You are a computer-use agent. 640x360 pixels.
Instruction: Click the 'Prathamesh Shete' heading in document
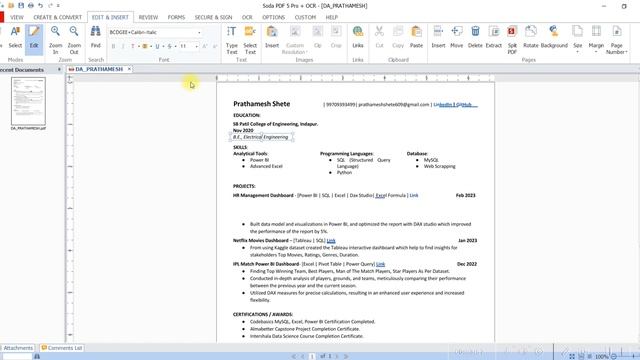[262, 104]
